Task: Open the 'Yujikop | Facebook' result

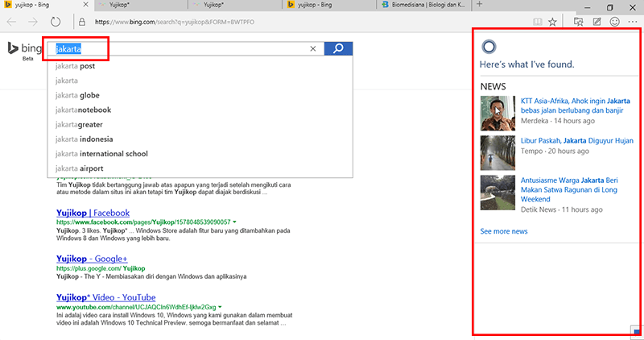Action: coord(93,213)
